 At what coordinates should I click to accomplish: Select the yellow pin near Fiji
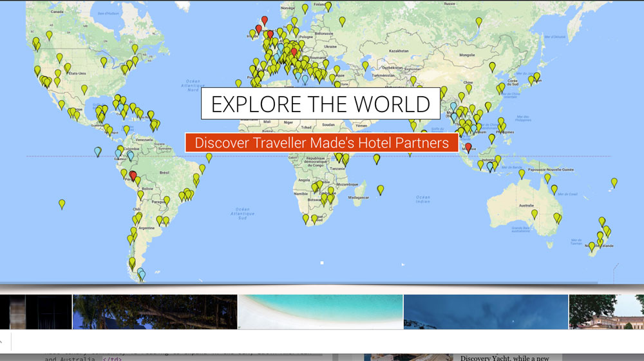(614, 182)
